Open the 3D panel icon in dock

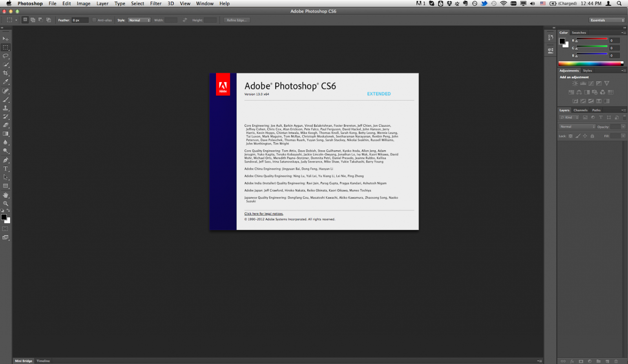coord(551,50)
